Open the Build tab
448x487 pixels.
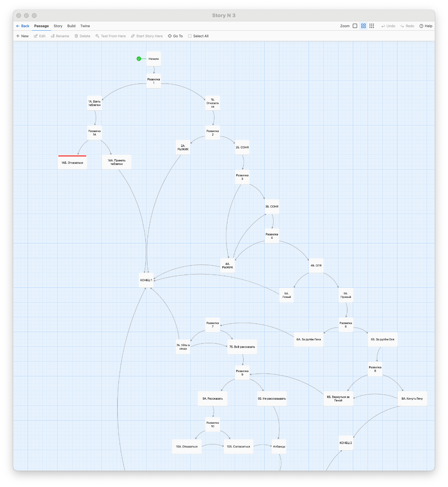[x=71, y=26]
